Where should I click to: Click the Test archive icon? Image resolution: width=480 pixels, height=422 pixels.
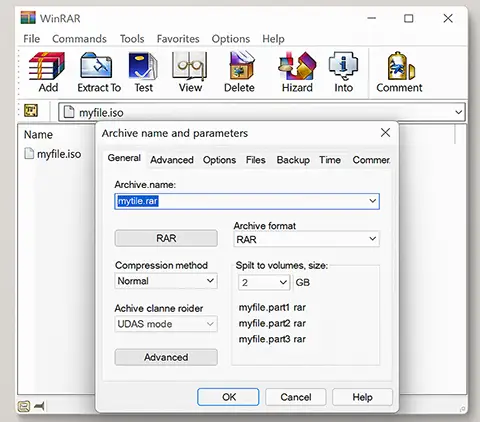coord(143,67)
